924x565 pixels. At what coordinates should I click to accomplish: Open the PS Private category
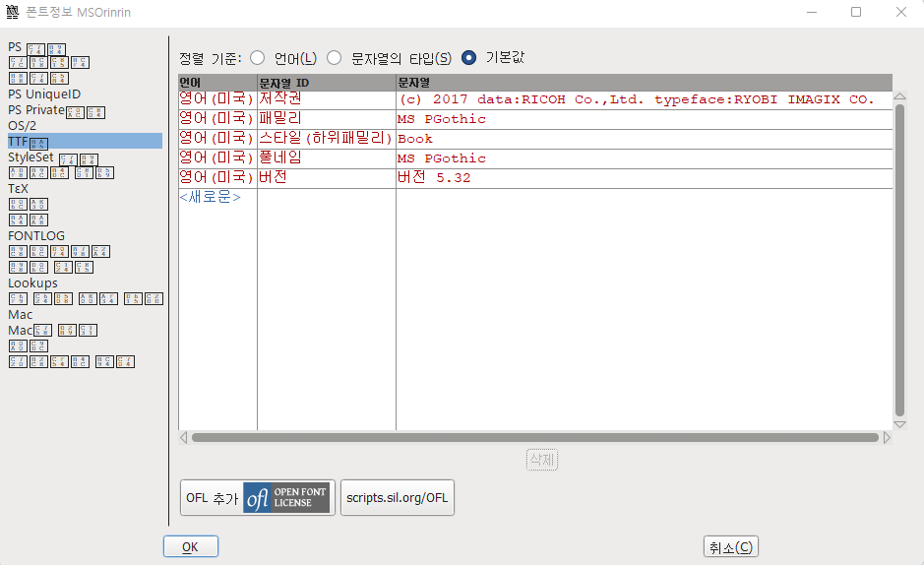(x=56, y=110)
